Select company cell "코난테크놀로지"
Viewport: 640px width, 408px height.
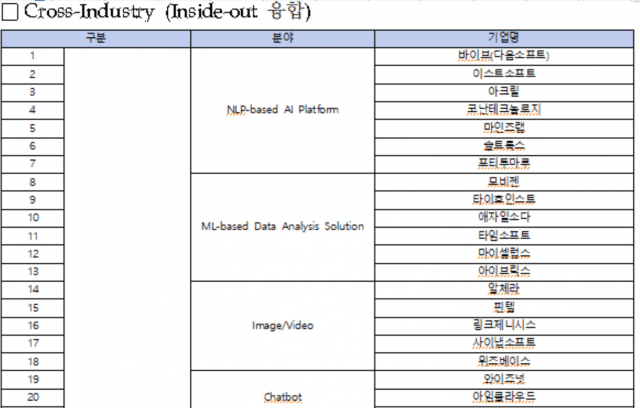504,110
